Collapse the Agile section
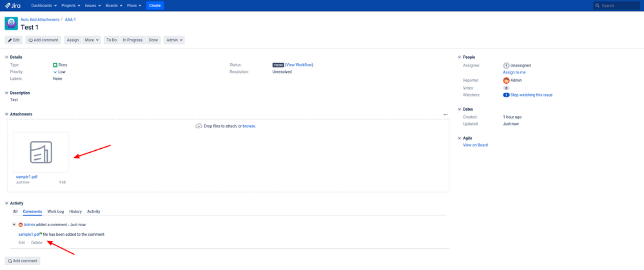Viewport: 644px width, 270px height. click(459, 139)
